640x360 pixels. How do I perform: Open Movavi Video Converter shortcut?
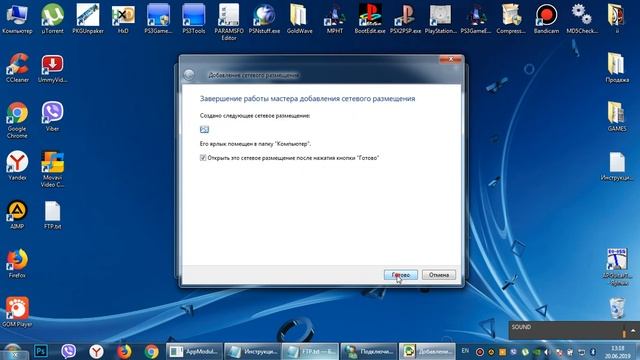click(52, 169)
